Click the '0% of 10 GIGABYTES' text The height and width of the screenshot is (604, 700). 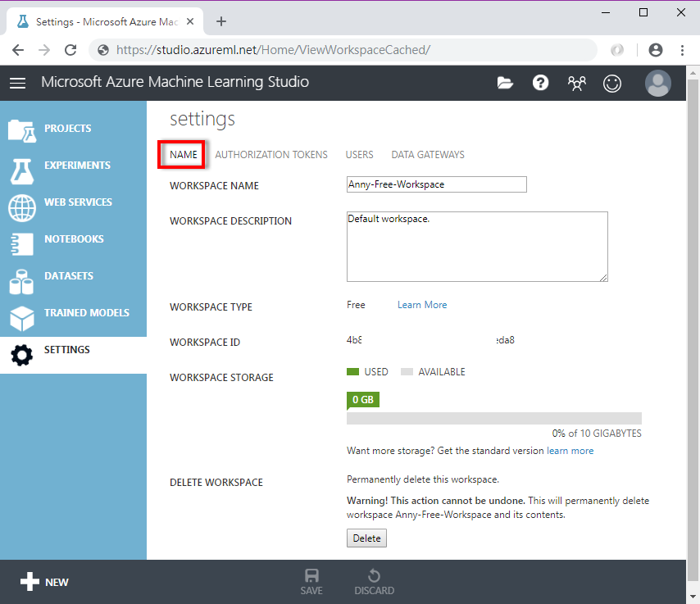pyautogui.click(x=597, y=434)
